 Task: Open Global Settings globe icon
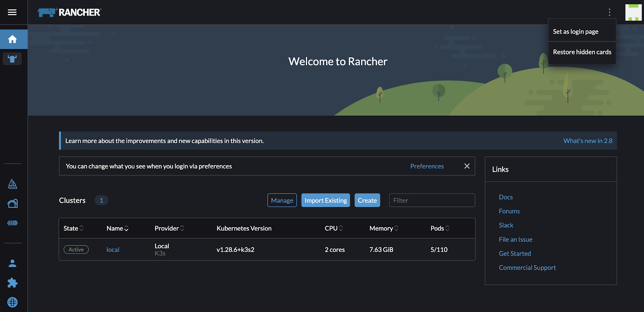pyautogui.click(x=12, y=302)
